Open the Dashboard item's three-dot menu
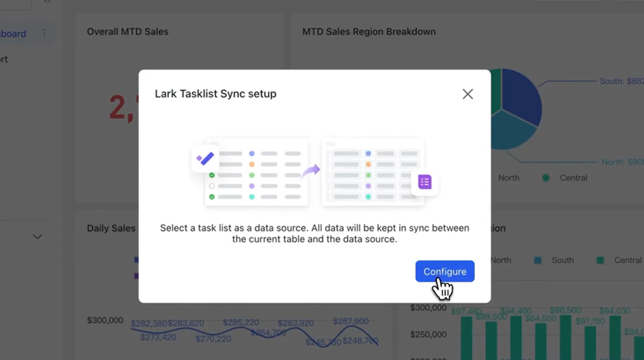Screen dimensions: 644x360 point(44,34)
